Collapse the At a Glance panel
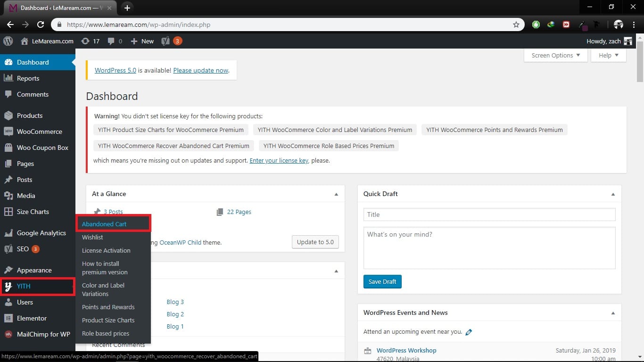 [336, 194]
